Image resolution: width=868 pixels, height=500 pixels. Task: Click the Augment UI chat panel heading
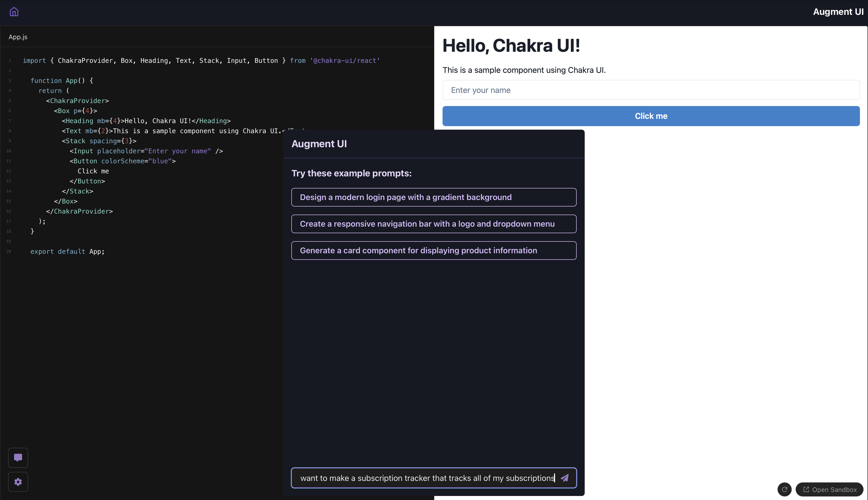[319, 143]
